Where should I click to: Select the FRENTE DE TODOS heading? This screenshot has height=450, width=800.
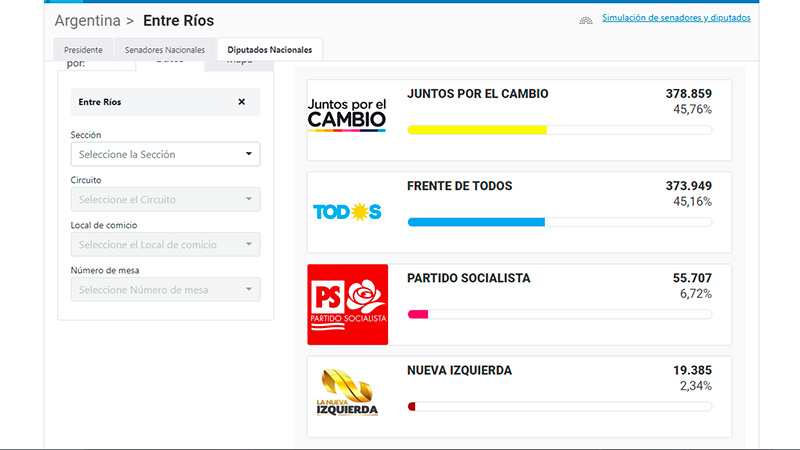pyautogui.click(x=460, y=186)
